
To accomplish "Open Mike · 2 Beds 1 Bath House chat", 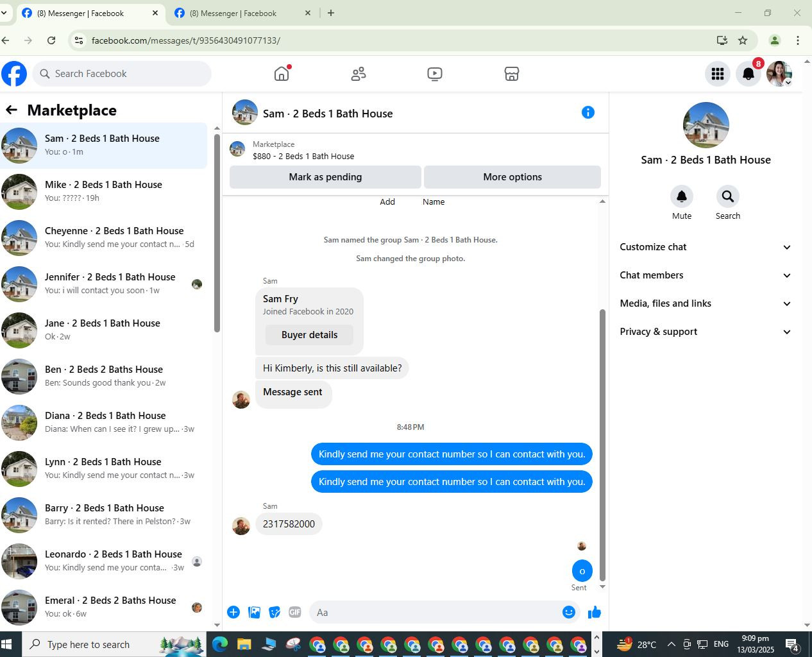I will click(104, 191).
